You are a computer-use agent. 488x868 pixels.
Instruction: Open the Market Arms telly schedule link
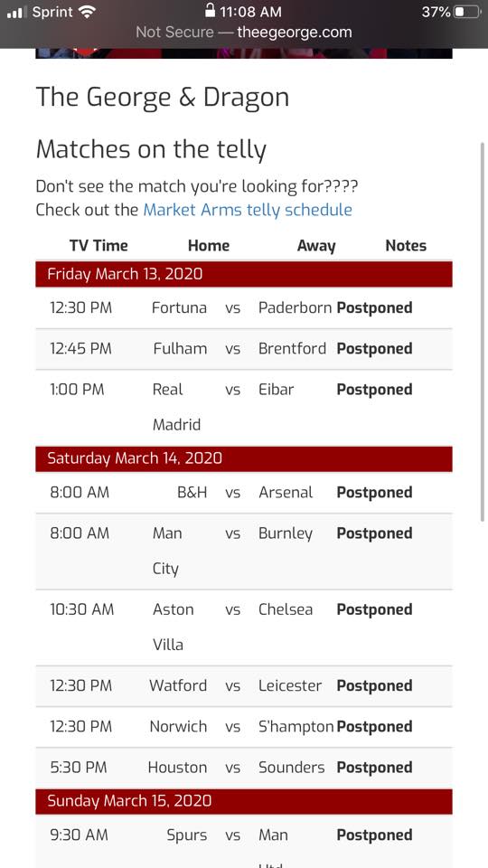coord(248,210)
